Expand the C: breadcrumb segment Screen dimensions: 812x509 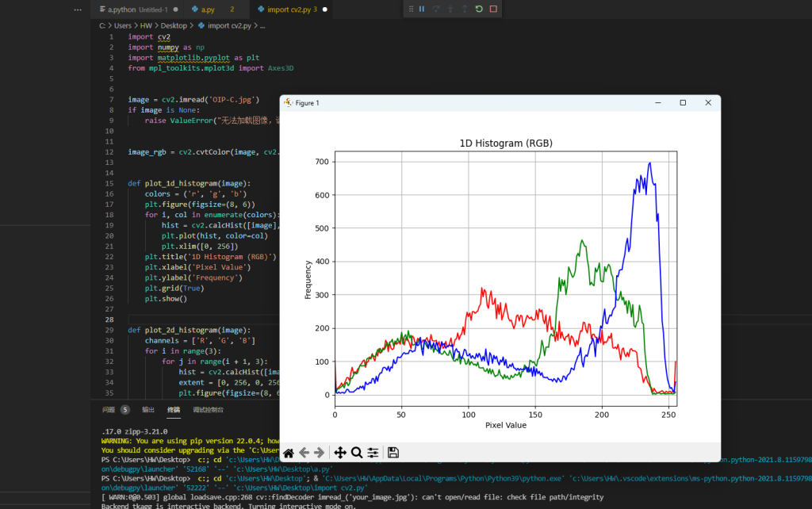click(x=102, y=25)
